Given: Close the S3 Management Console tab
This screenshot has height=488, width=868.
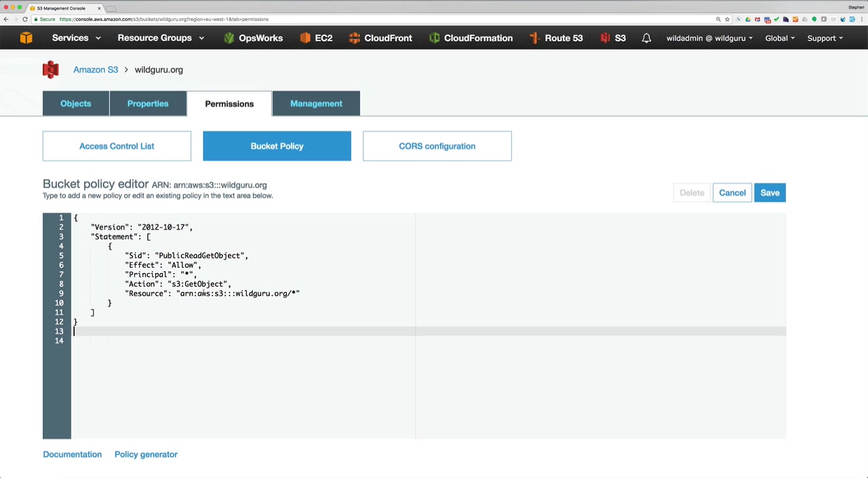Looking at the screenshot, I should click(x=99, y=8).
